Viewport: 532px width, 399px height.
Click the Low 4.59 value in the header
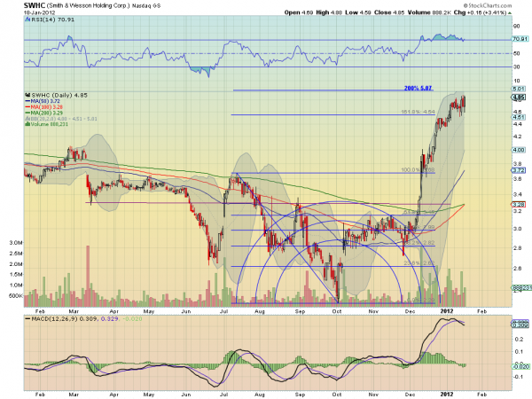click(357, 12)
